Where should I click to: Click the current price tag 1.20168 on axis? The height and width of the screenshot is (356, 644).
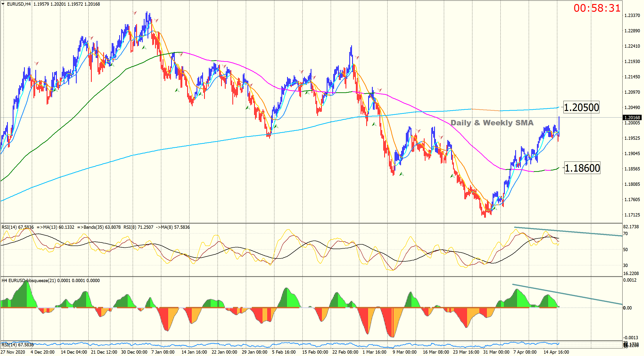click(632, 117)
